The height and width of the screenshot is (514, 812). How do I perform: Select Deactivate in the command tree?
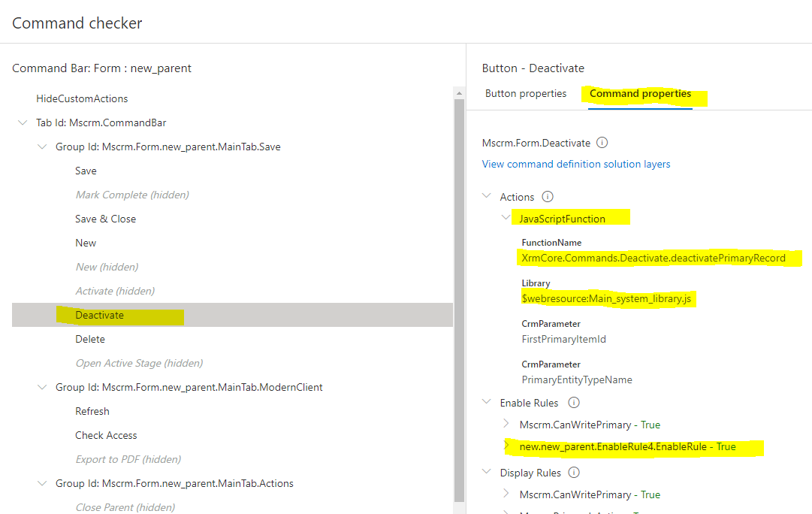[x=99, y=315]
